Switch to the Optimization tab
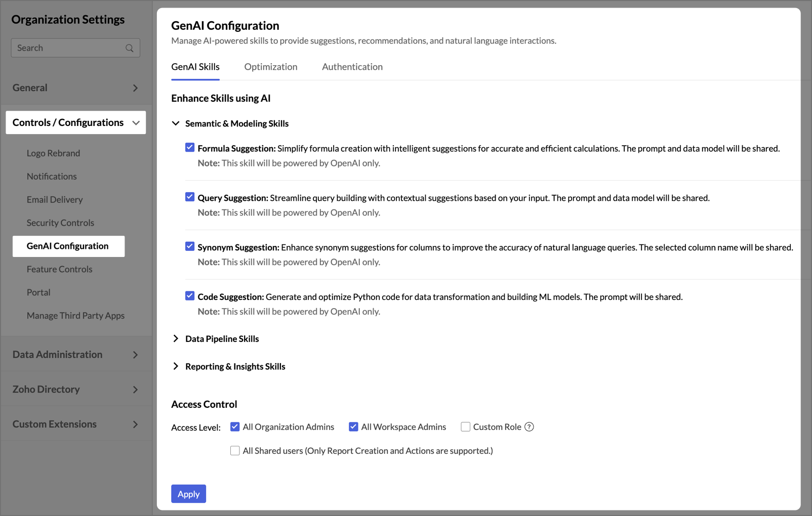 coord(271,67)
